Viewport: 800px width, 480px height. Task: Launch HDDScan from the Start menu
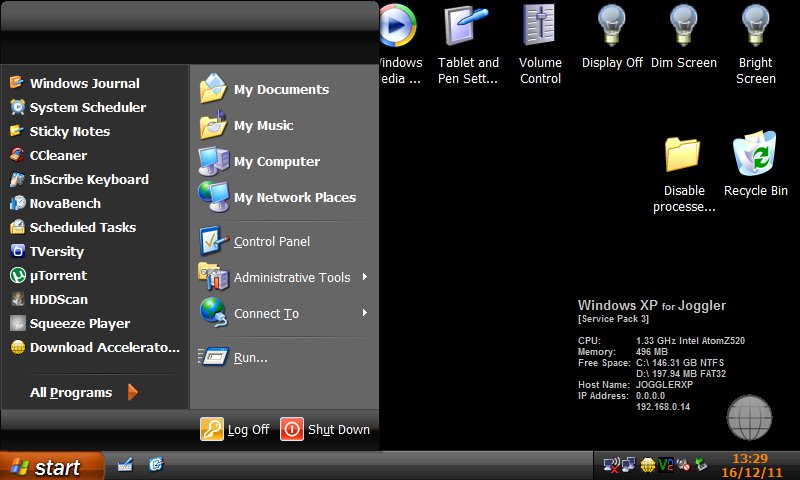point(94,299)
